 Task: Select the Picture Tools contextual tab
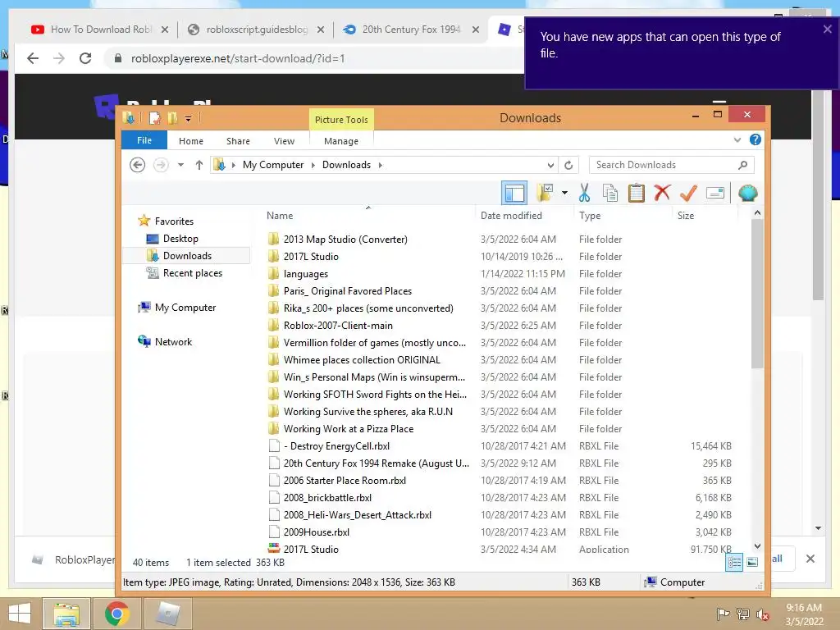tap(341, 120)
